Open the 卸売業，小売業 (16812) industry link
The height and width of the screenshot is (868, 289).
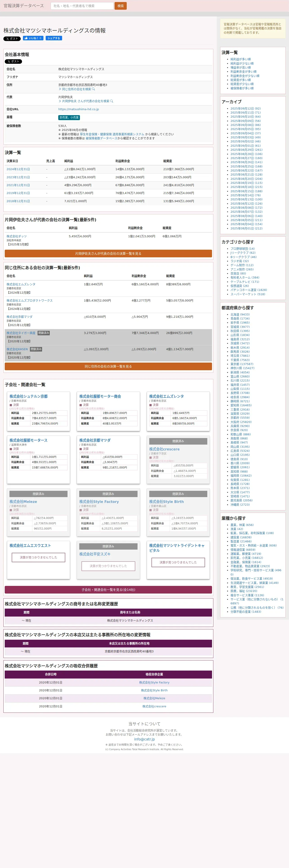[x=247, y=558]
